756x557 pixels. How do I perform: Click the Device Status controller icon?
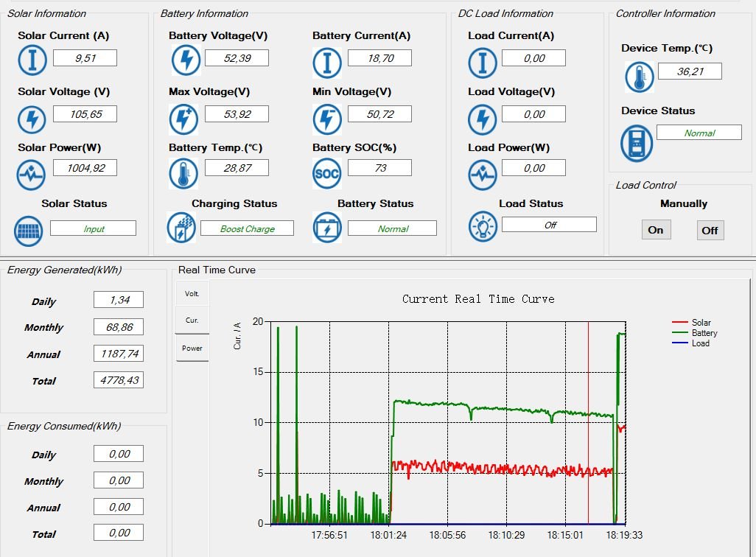[636, 143]
